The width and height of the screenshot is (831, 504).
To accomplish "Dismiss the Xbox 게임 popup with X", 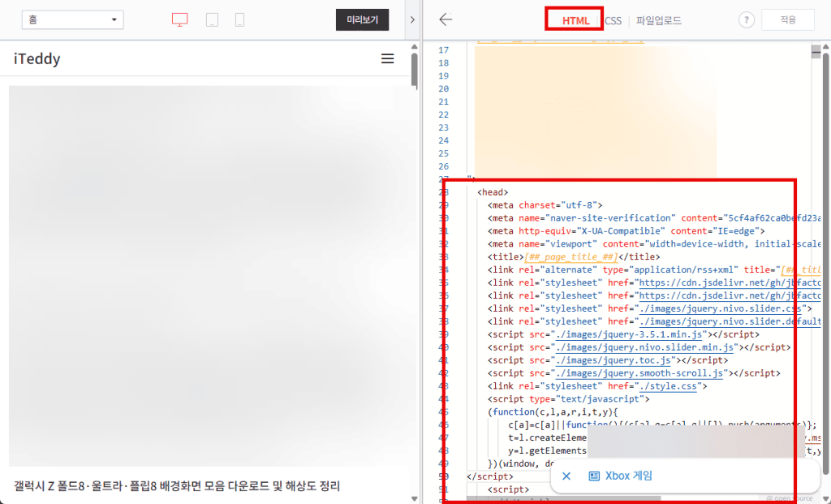I will coord(566,476).
